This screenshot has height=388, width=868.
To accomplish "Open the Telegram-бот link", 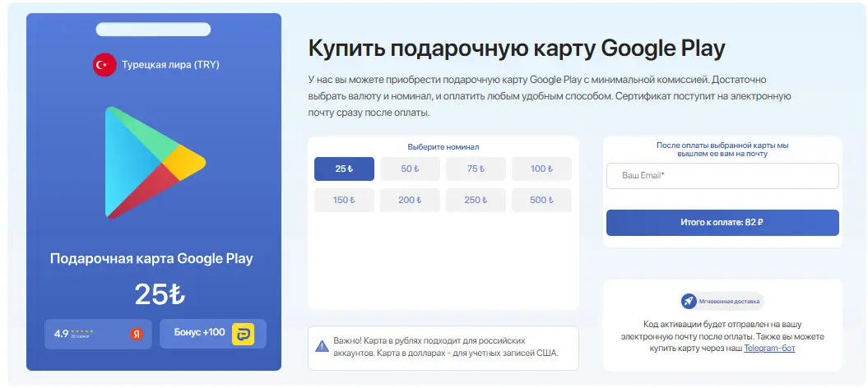I will coord(769,349).
